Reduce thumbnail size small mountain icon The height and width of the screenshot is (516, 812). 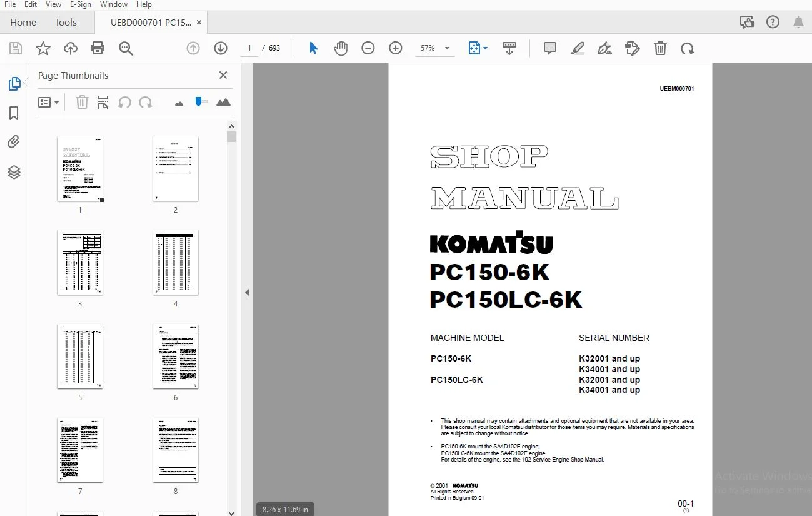click(x=179, y=103)
